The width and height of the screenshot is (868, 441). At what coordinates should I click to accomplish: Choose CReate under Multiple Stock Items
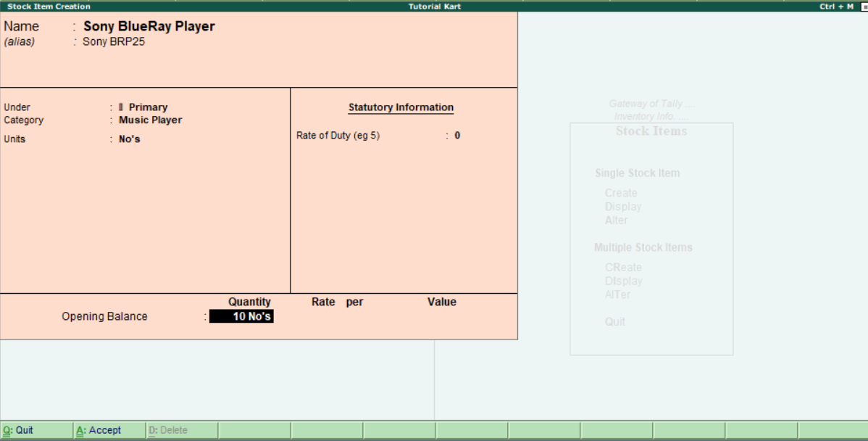[623, 268]
